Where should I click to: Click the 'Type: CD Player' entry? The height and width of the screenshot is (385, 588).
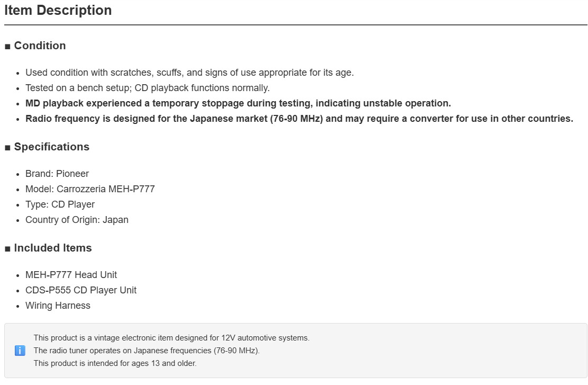(x=60, y=204)
